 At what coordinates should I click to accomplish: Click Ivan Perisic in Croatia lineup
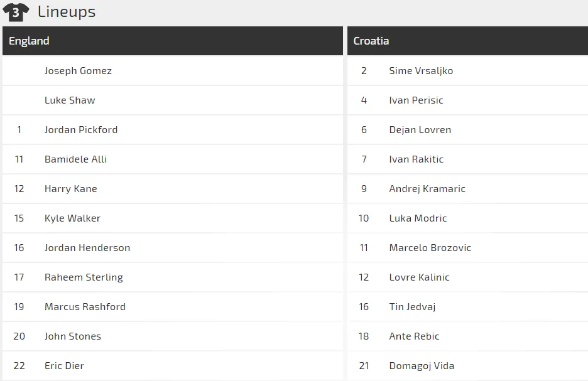416,100
